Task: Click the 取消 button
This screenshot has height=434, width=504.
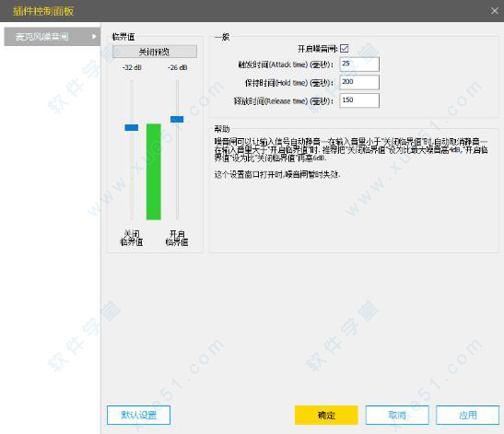Action: (397, 415)
